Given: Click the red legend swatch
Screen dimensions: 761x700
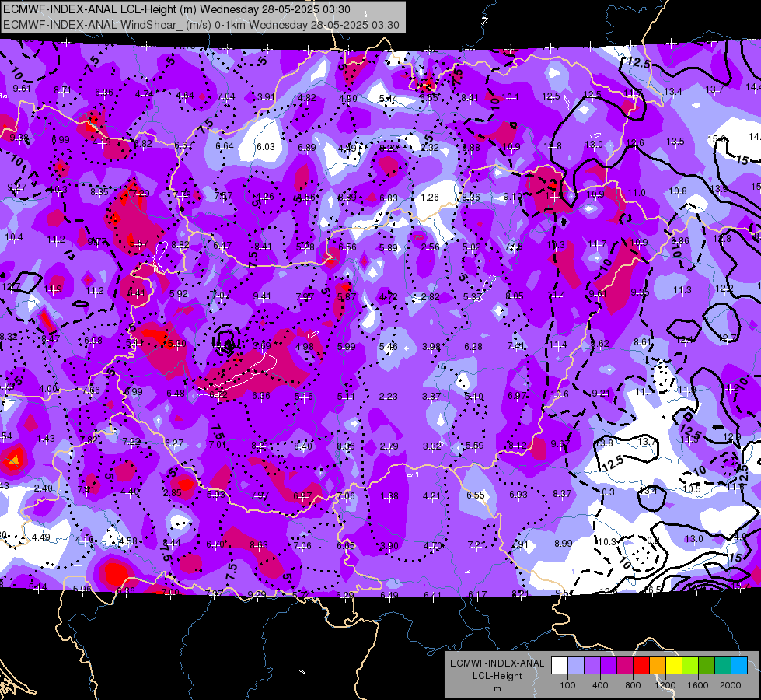Looking at the screenshot, I should (641, 666).
